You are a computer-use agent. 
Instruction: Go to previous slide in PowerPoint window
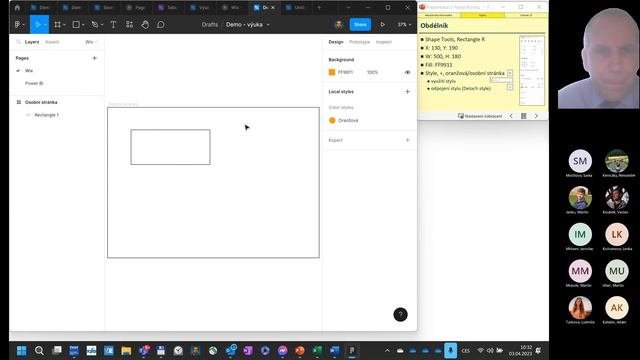pos(511,116)
